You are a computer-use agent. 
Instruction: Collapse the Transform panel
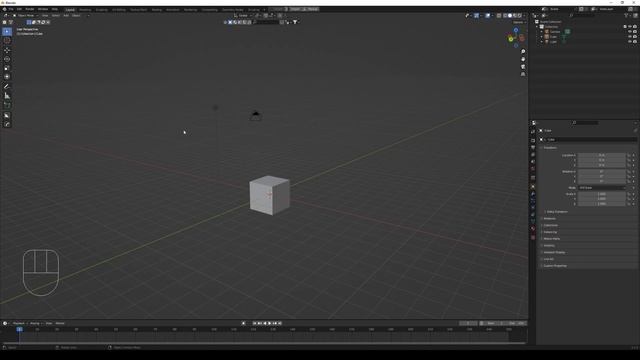point(550,147)
